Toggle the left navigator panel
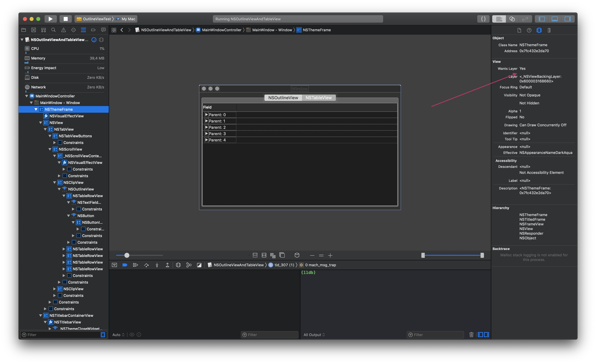This screenshot has width=596, height=364. (x=542, y=19)
